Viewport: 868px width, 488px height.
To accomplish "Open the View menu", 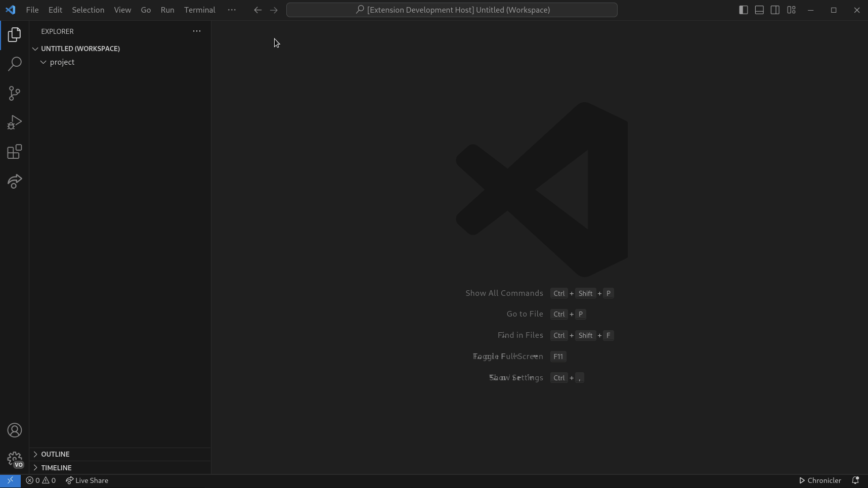I will coord(122,10).
